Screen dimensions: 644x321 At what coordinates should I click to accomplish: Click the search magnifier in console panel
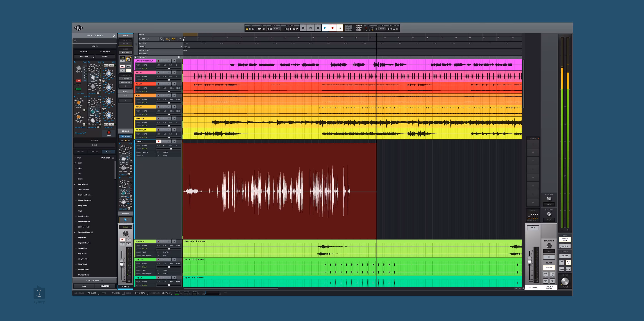[x=75, y=41]
